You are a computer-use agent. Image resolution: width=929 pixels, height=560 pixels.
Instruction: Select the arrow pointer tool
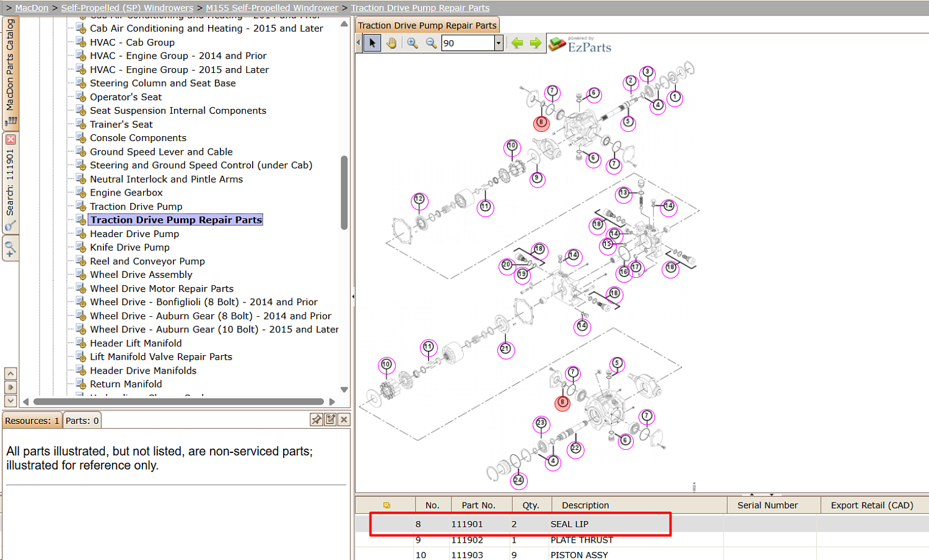click(x=372, y=43)
